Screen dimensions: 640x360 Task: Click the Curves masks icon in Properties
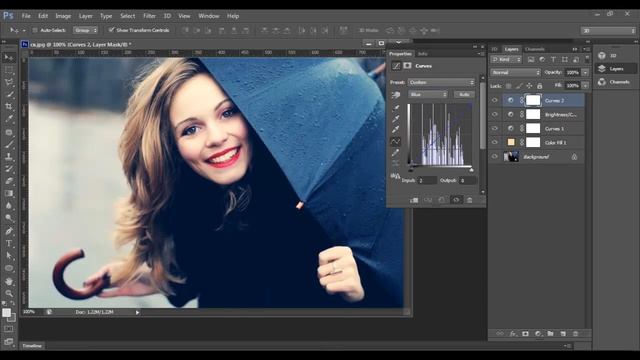pyautogui.click(x=407, y=66)
